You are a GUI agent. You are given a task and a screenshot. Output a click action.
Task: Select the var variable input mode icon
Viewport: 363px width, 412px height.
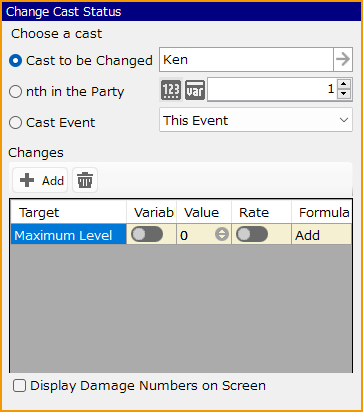195,90
